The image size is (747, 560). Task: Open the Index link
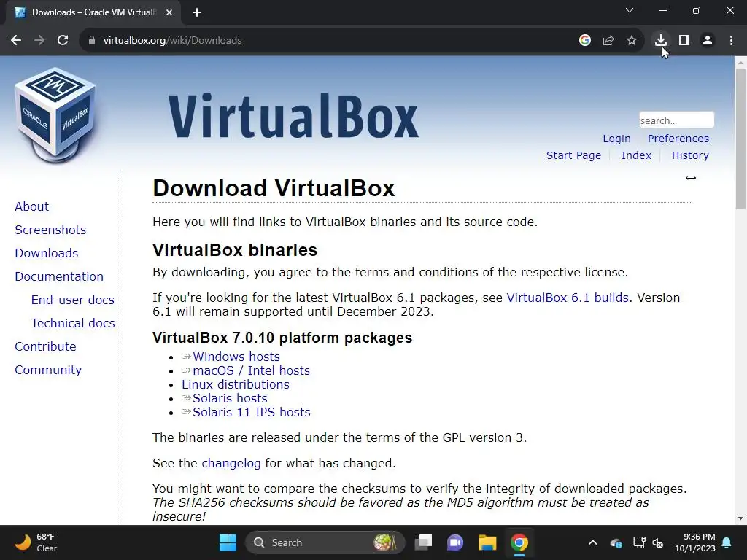(636, 155)
